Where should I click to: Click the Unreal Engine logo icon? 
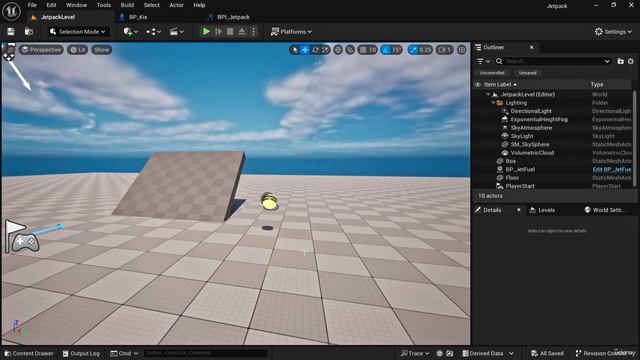tap(11, 11)
